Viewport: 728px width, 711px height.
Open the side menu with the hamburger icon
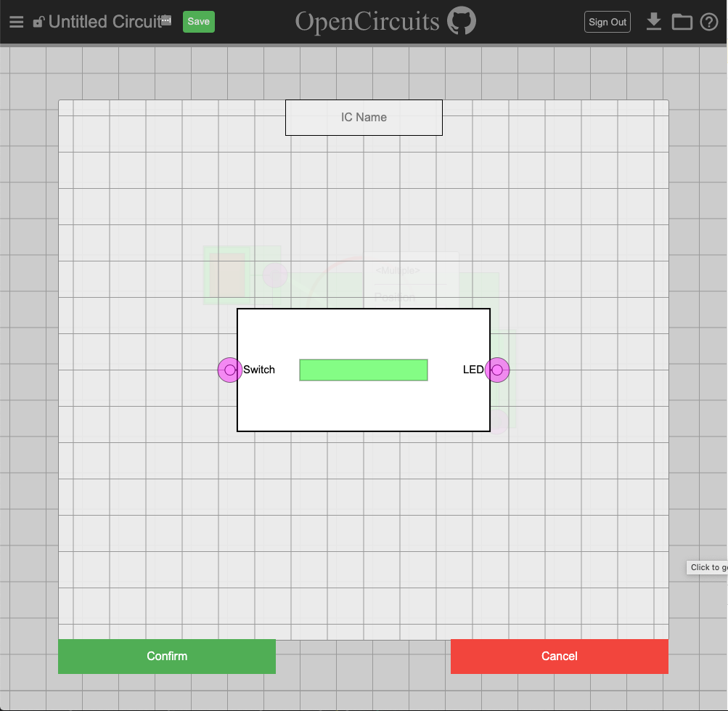16,21
